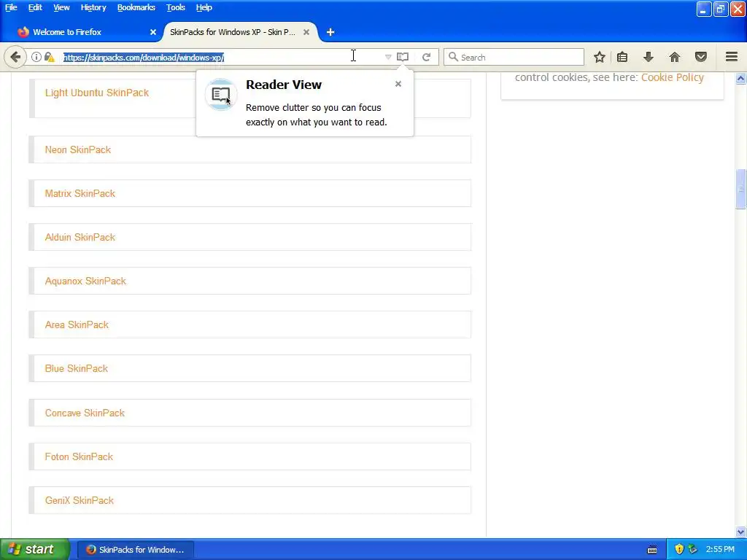747x560 pixels.
Task: Close the SkinPacks for Windows XP tab
Action: click(306, 32)
